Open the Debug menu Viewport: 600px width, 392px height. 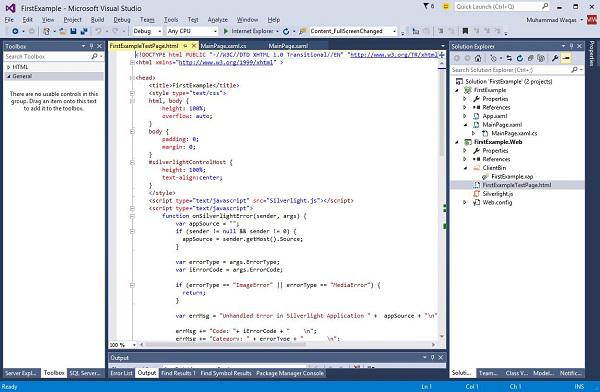122,20
